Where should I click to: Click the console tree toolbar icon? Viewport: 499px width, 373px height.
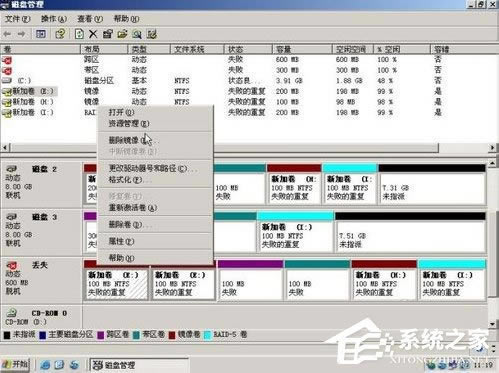41,34
